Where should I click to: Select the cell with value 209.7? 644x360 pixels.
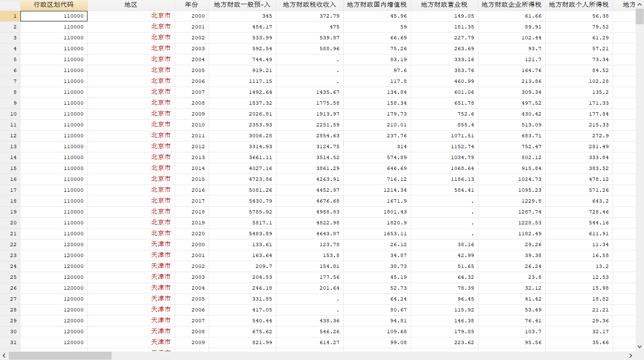click(x=243, y=266)
